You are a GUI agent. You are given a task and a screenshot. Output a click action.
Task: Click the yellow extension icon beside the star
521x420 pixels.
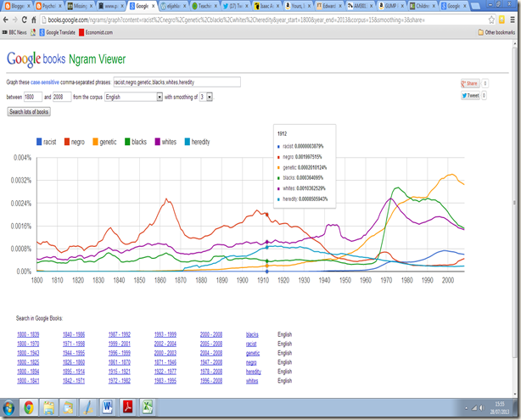click(x=501, y=20)
